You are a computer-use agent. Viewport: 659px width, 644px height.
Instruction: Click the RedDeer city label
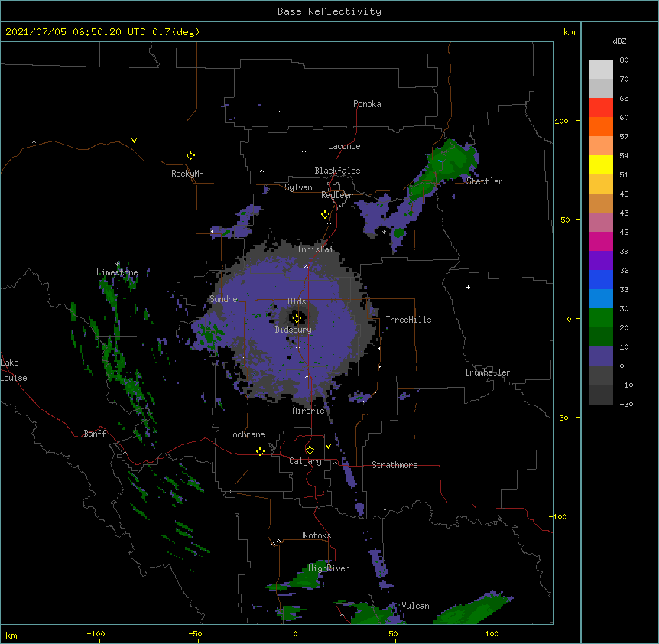point(336,195)
